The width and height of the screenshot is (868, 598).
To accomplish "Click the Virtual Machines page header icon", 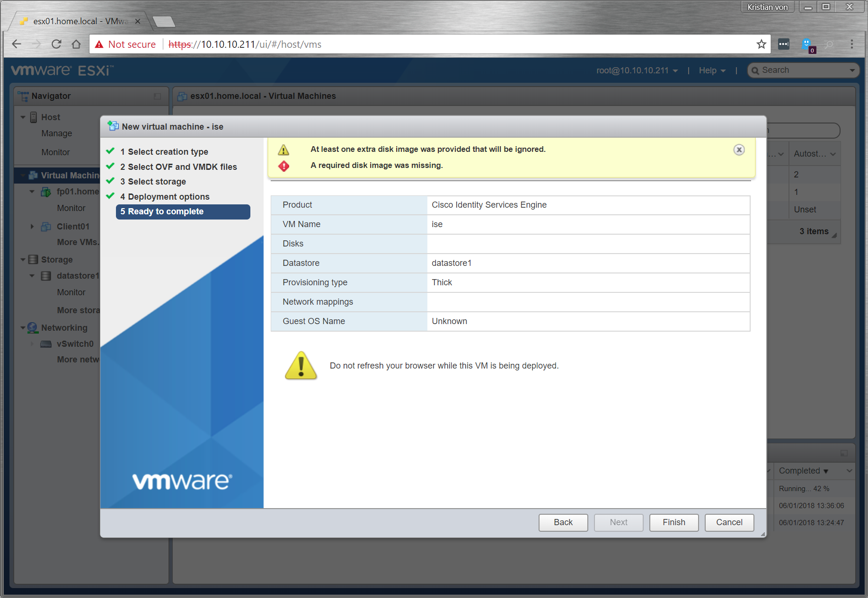I will click(182, 96).
